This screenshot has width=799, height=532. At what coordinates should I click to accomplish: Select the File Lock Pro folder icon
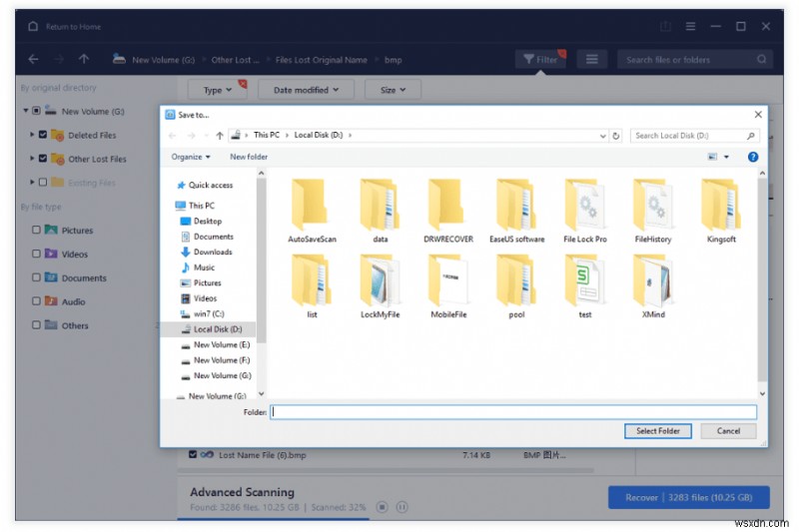coord(584,205)
